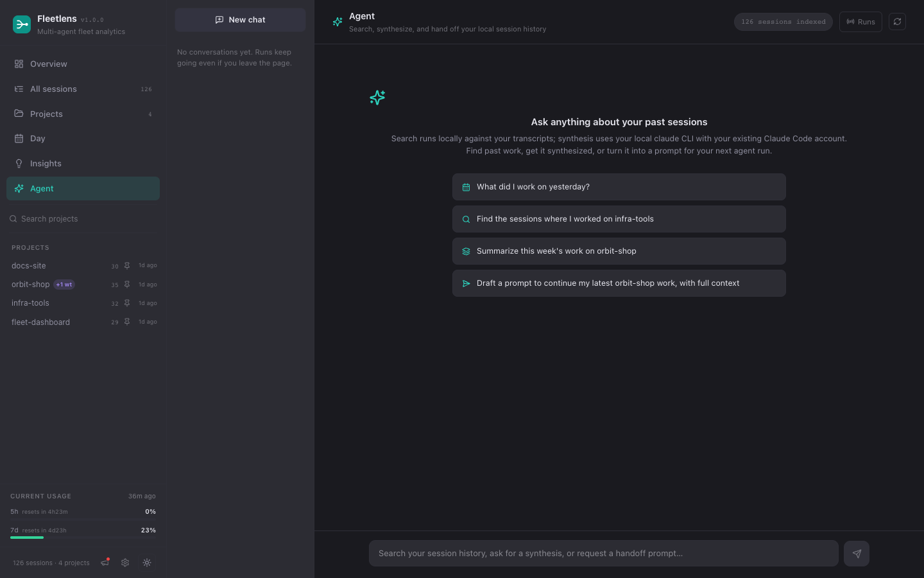Open the Overview page
The width and height of the screenshot is (924, 578).
(83, 64)
